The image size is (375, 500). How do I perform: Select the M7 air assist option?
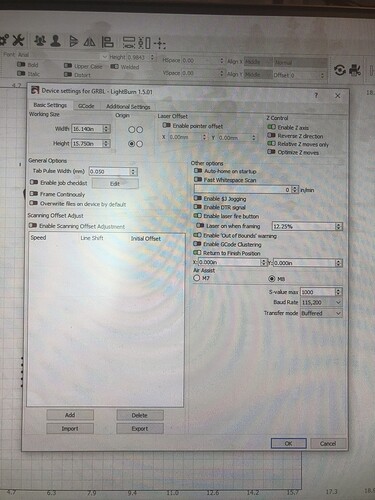tap(197, 278)
